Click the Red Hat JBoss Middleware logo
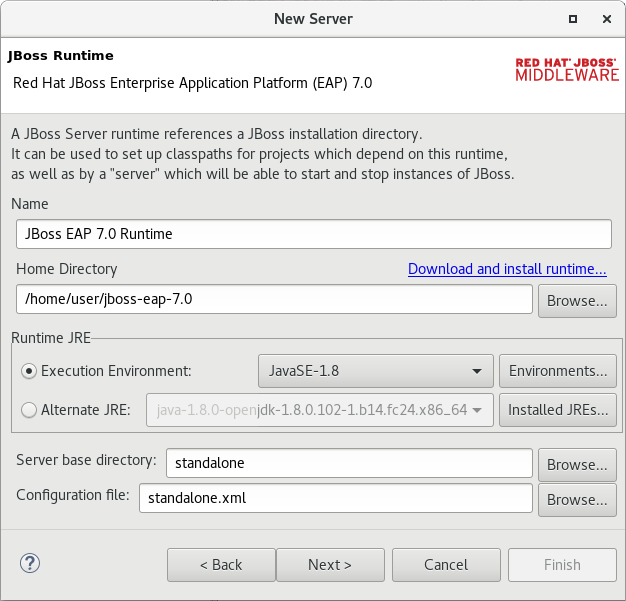626x601 pixels. pyautogui.click(x=567, y=69)
